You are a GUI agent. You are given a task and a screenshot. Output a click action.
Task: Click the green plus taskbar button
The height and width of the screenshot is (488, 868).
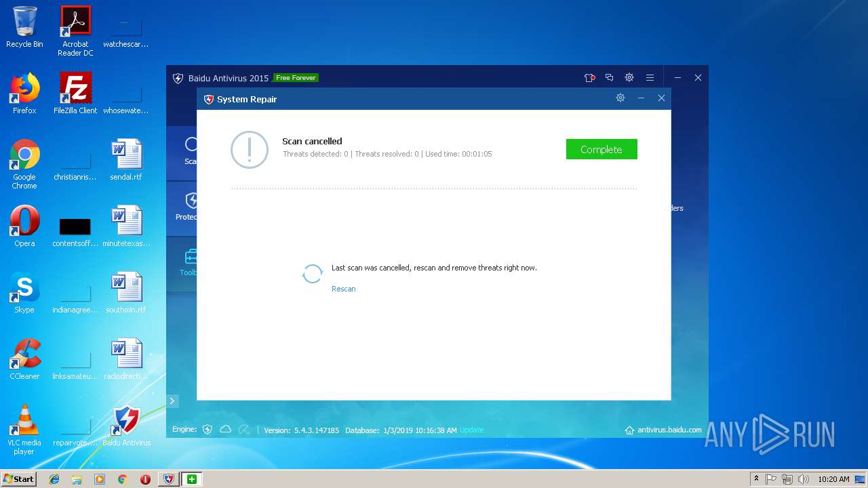coord(192,479)
